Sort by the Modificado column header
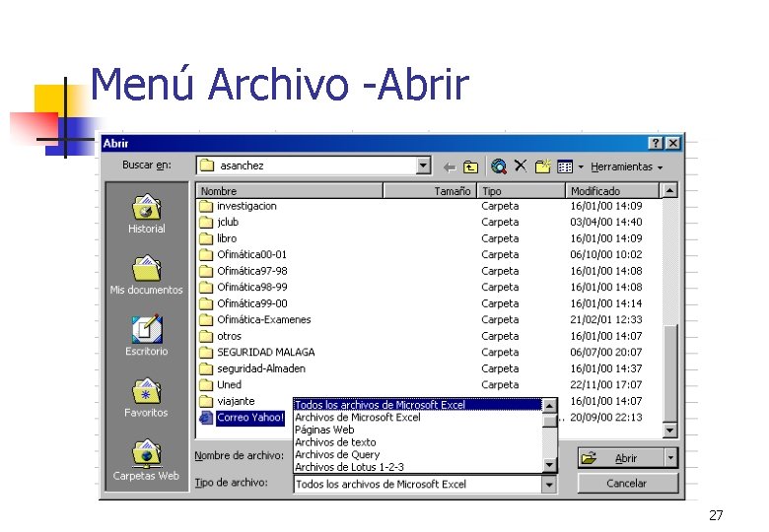This screenshot has height=532, width=769. 612,191
